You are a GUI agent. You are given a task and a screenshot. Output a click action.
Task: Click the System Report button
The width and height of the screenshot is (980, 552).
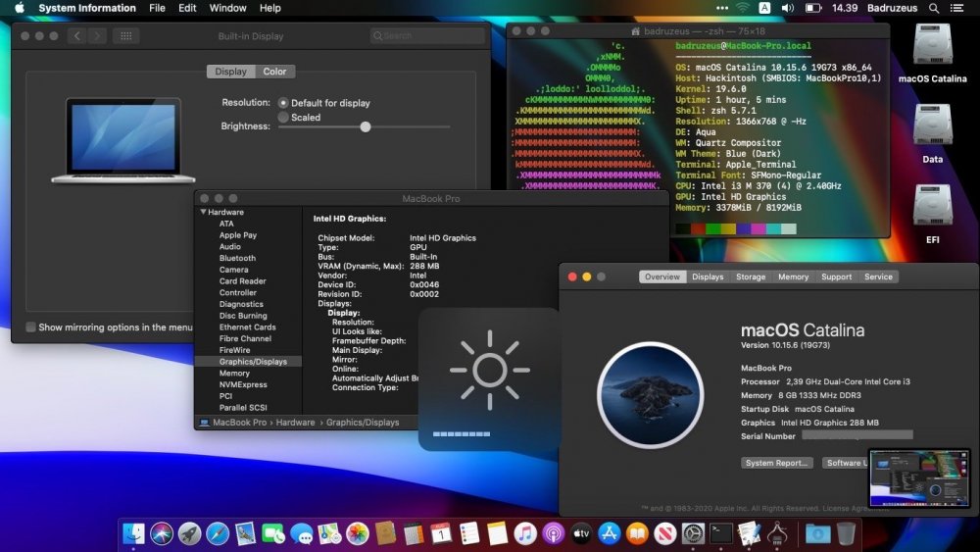tap(776, 463)
